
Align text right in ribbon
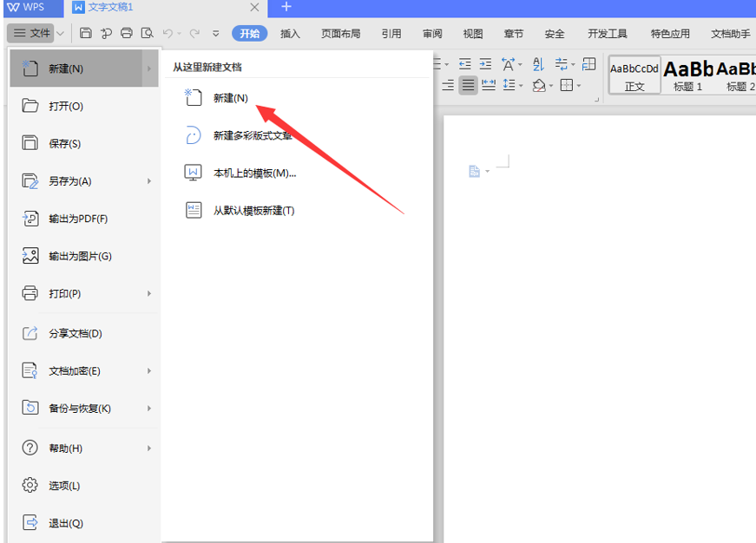point(448,85)
